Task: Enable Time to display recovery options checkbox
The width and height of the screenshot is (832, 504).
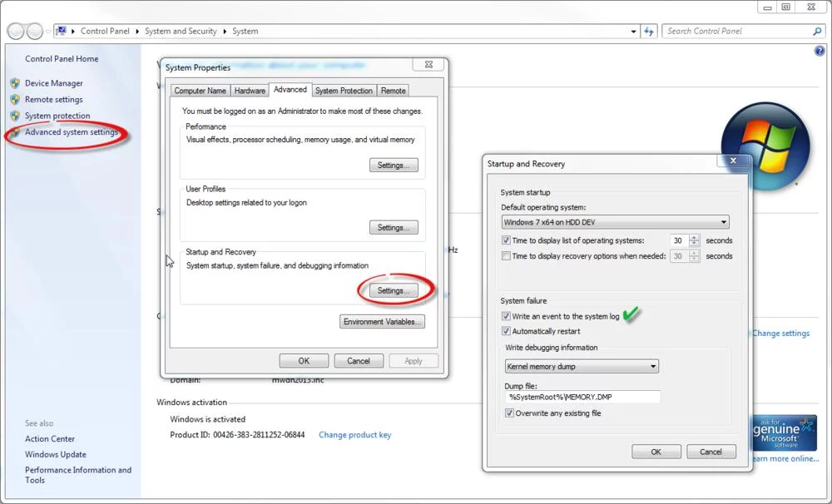Action: click(x=506, y=255)
